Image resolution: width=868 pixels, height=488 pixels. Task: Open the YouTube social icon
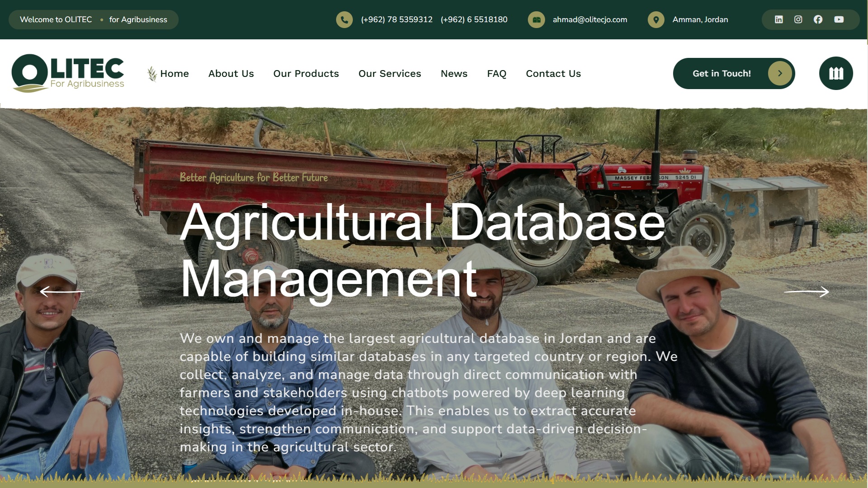pos(839,19)
